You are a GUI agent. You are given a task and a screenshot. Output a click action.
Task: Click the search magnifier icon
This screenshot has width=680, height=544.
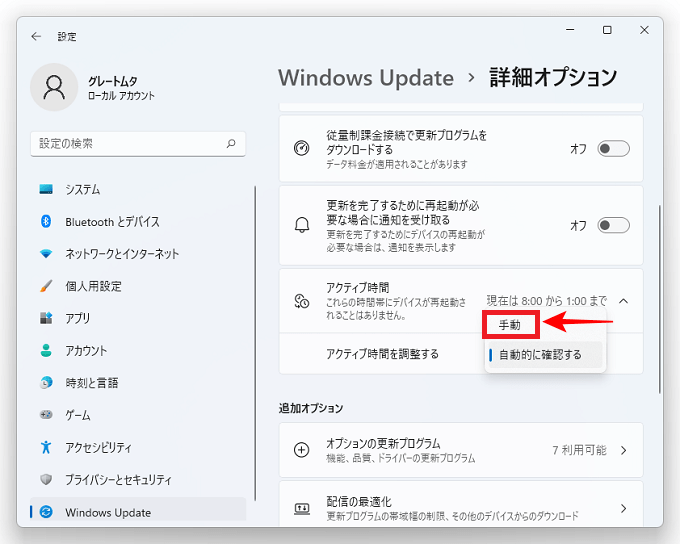pos(231,143)
